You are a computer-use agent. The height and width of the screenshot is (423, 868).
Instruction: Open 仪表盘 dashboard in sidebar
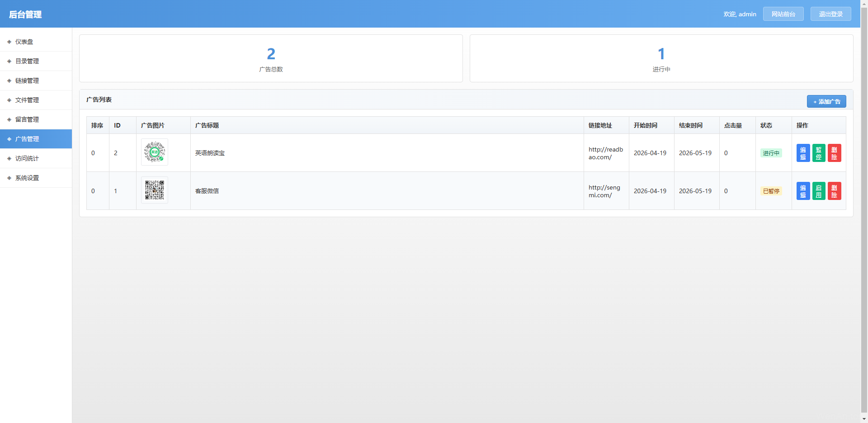click(x=24, y=42)
